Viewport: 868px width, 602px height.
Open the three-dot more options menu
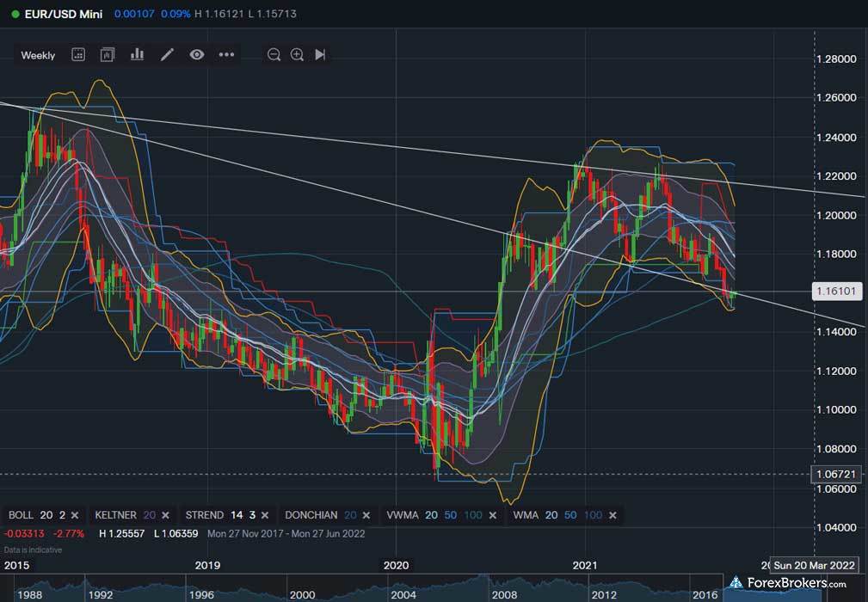coord(226,55)
